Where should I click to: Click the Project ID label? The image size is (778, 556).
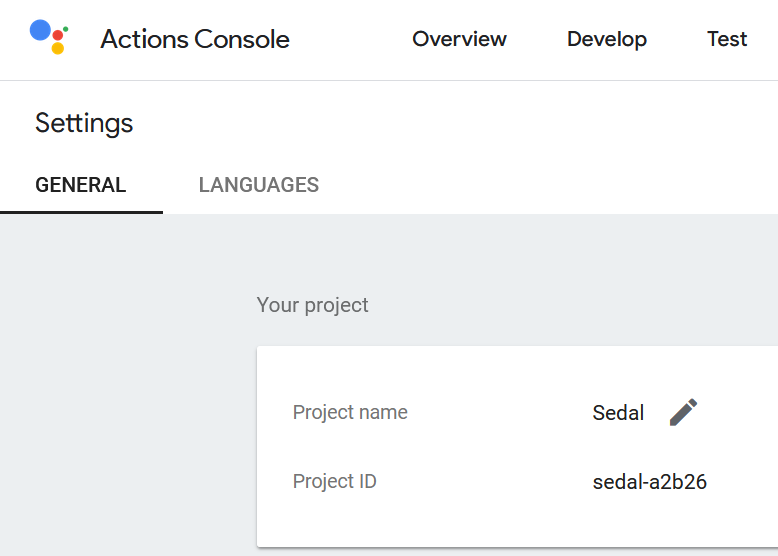click(334, 482)
